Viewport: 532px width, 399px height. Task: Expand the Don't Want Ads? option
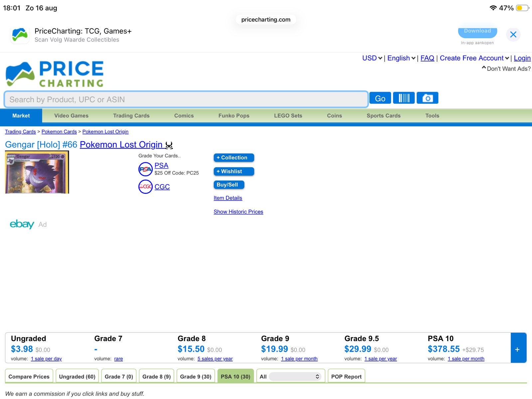[x=506, y=68]
